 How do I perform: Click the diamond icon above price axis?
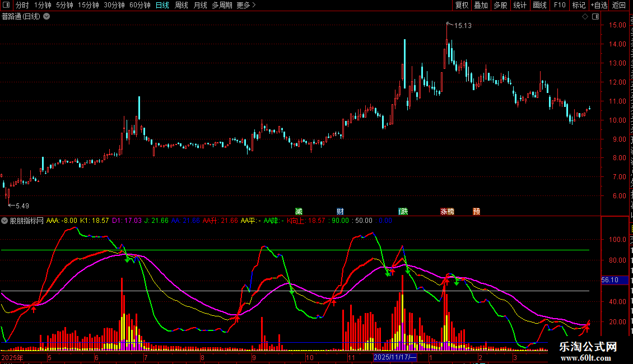point(585,17)
